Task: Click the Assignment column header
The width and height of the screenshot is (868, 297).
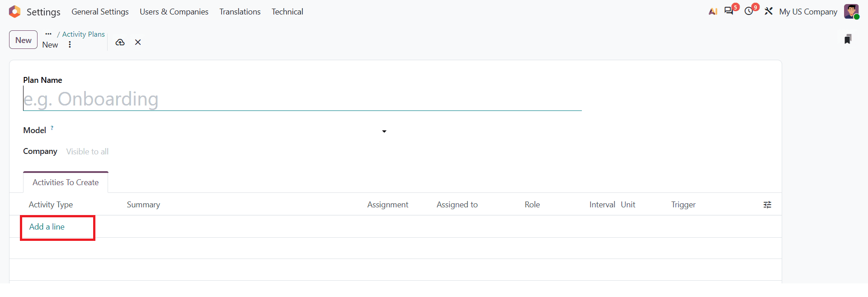Action: (388, 205)
